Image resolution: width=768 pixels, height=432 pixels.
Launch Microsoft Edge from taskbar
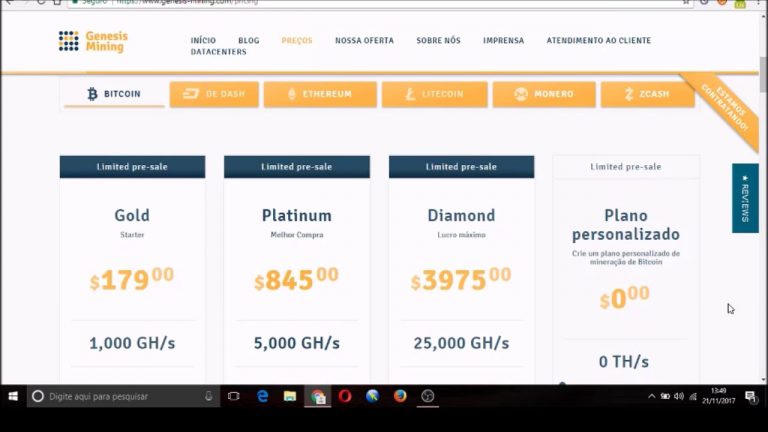coord(263,396)
